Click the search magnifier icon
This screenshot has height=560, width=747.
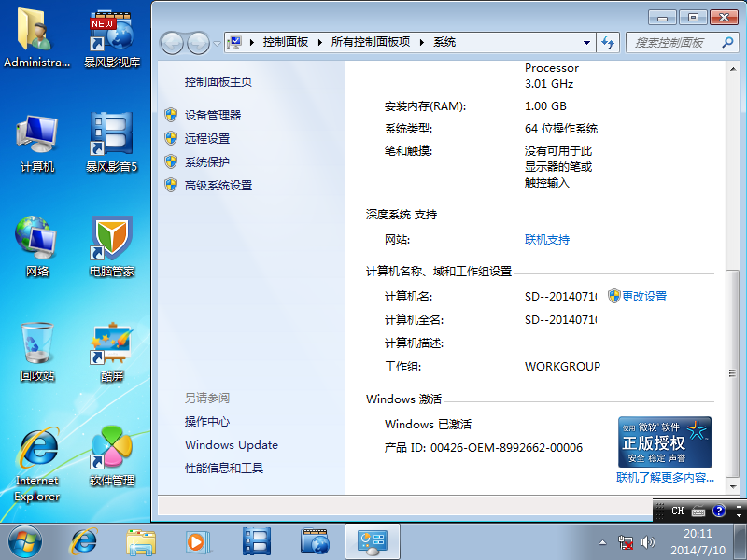click(727, 42)
